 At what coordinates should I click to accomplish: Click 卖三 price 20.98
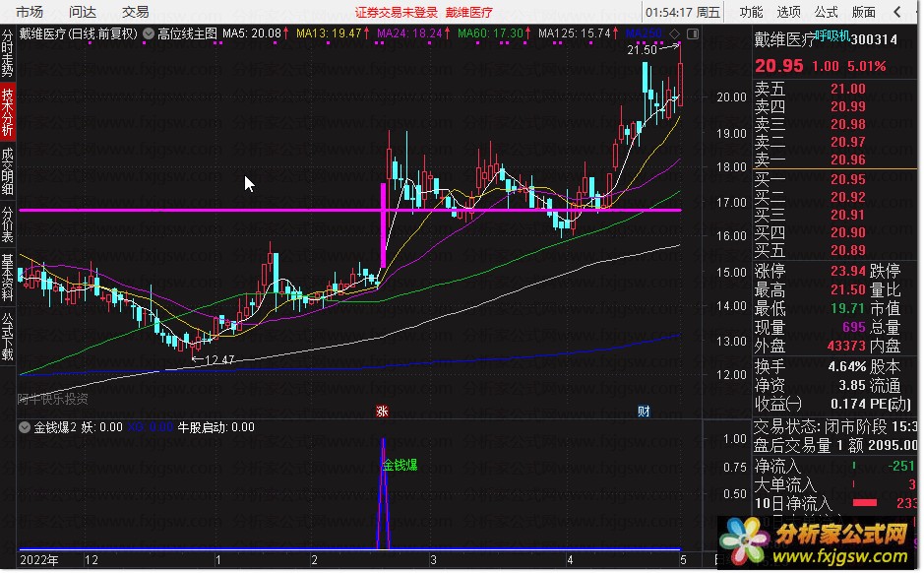coord(848,124)
